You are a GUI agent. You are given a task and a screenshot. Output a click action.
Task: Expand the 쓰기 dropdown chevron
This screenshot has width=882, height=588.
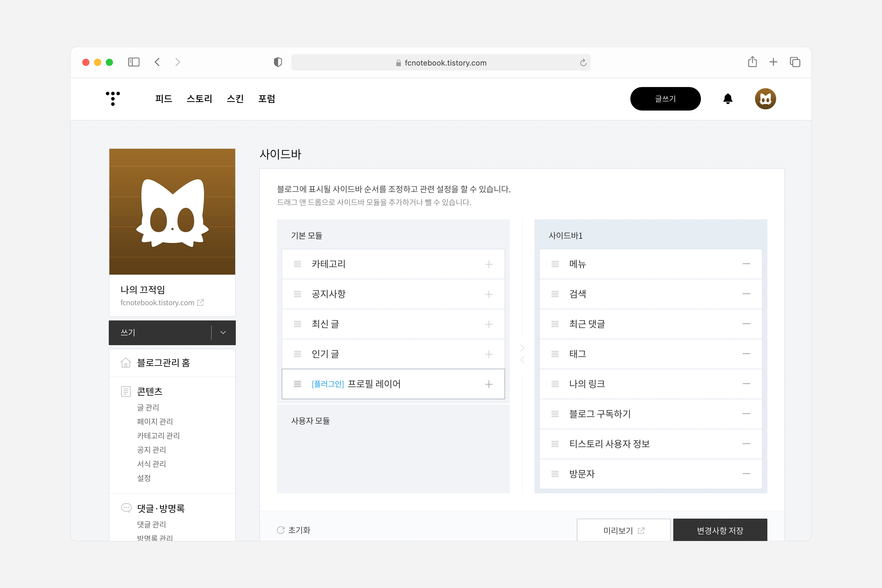(x=223, y=332)
